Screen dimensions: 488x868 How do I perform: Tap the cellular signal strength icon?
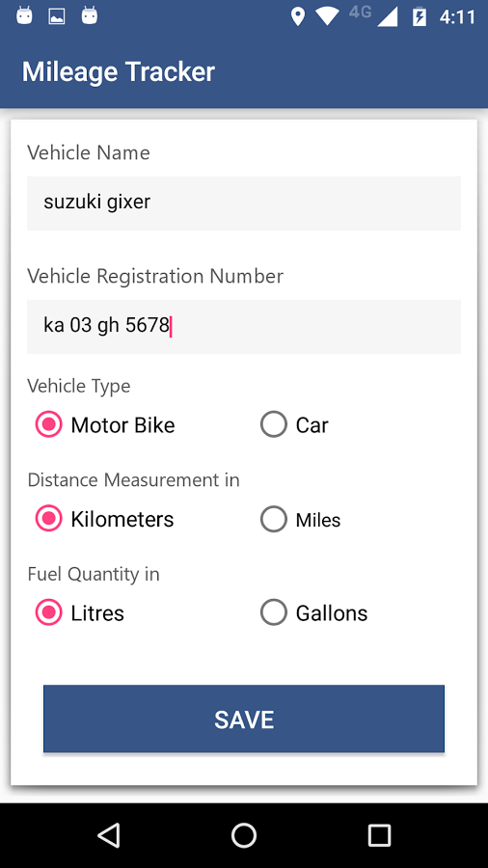[x=388, y=17]
